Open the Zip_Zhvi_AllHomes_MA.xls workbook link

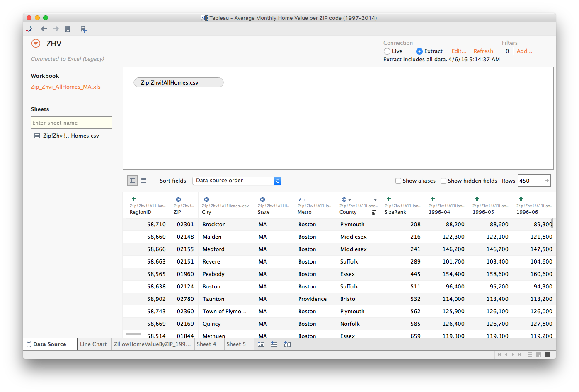pyautogui.click(x=66, y=87)
